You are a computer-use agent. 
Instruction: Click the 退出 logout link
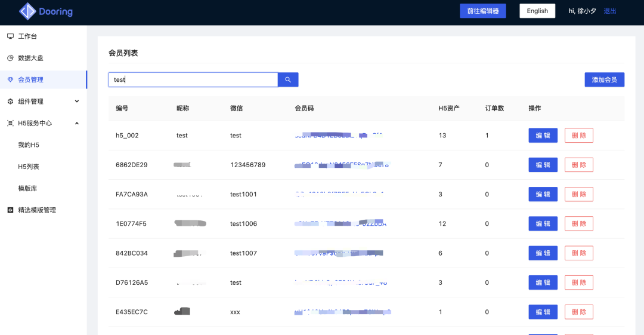coord(610,11)
